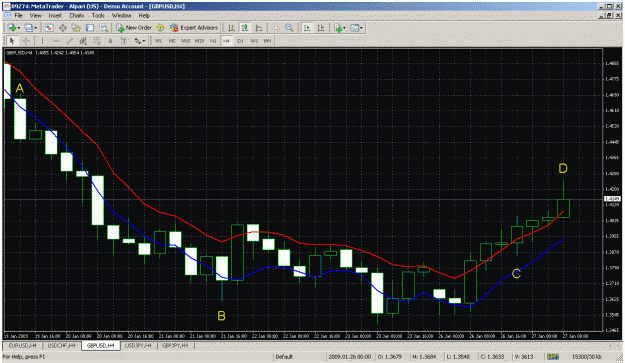Screen dimensions: 625x363
Task: Pick the horizontal line drawing tool
Action: pyautogui.click(x=56, y=41)
